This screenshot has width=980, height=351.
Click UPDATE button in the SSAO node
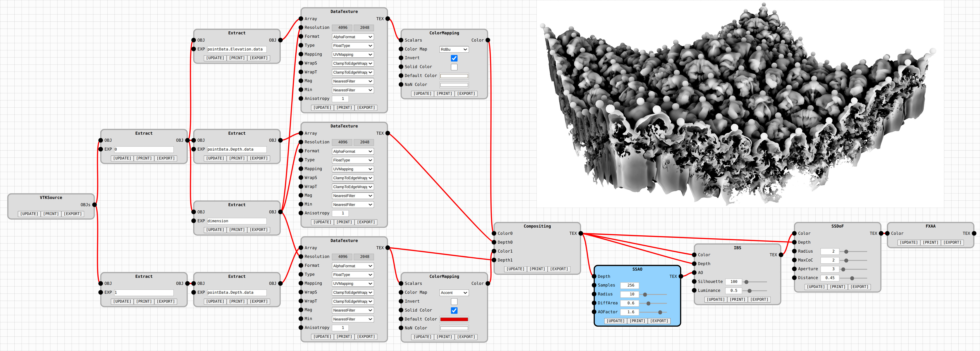tap(615, 321)
